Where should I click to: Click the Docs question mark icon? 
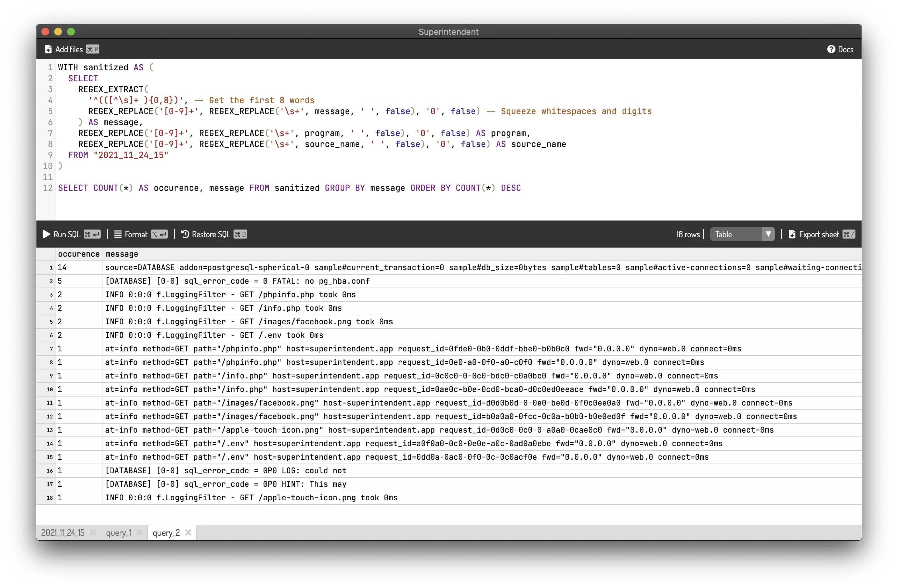click(x=831, y=49)
